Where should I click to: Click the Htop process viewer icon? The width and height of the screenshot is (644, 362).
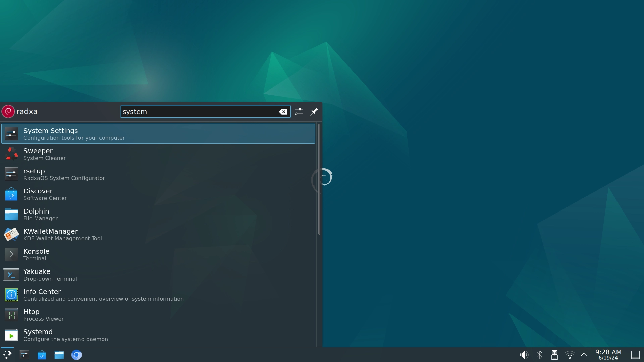click(11, 315)
